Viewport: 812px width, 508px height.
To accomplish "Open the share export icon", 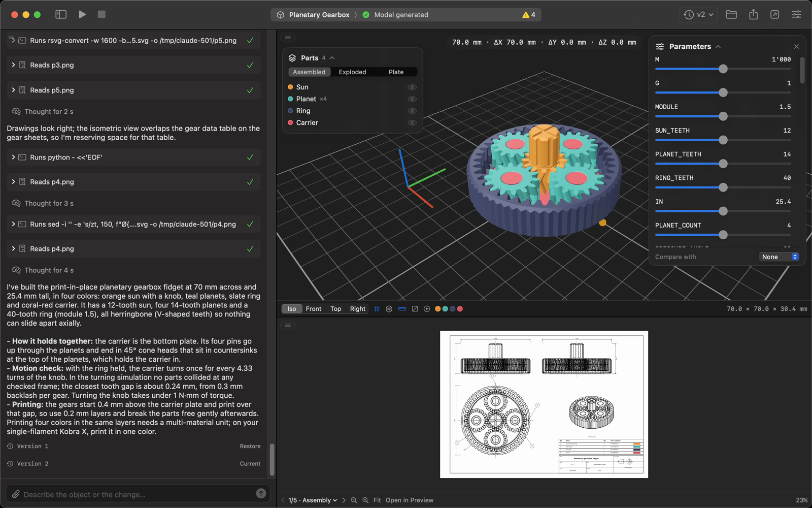I will (754, 15).
